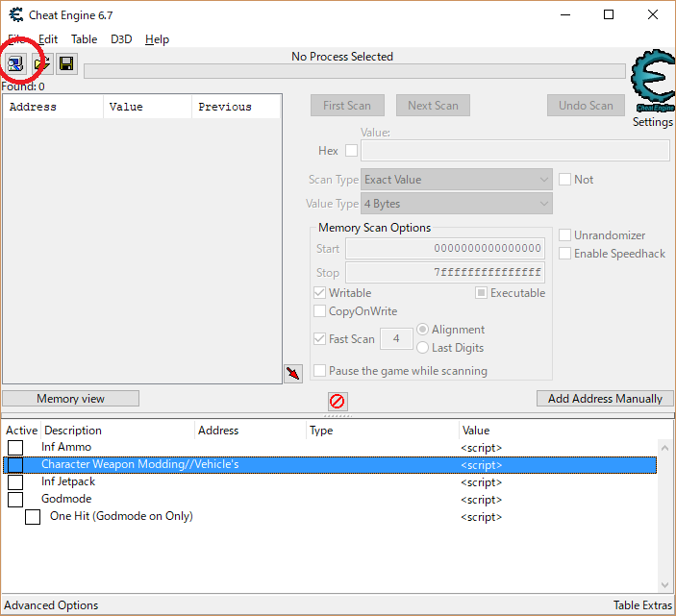
Task: Open Advanced Options
Action: (x=51, y=605)
